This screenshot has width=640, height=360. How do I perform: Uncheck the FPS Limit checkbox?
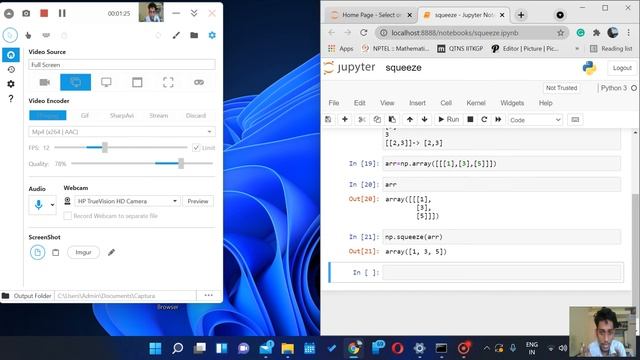point(196,148)
